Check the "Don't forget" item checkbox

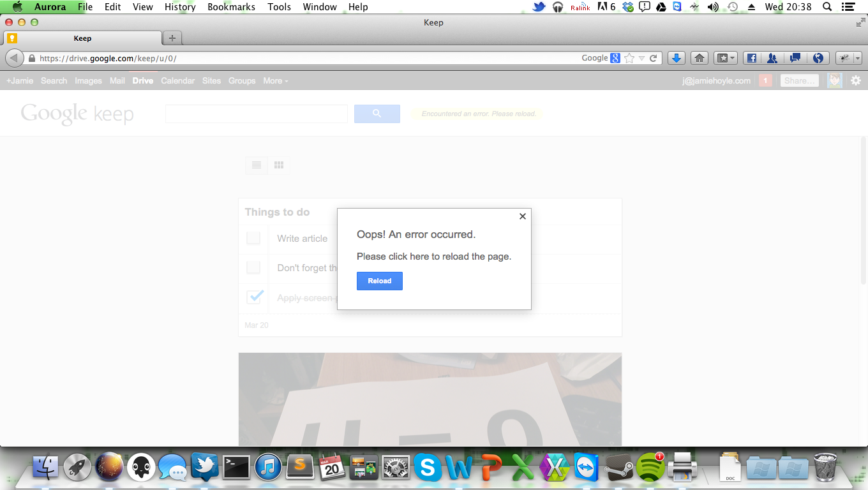coord(253,267)
